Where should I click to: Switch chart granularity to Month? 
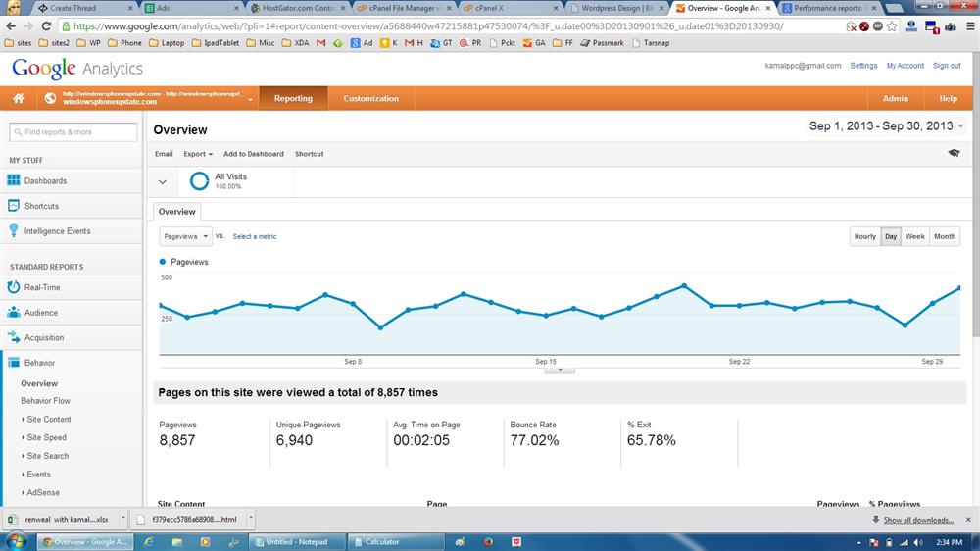pyautogui.click(x=945, y=236)
